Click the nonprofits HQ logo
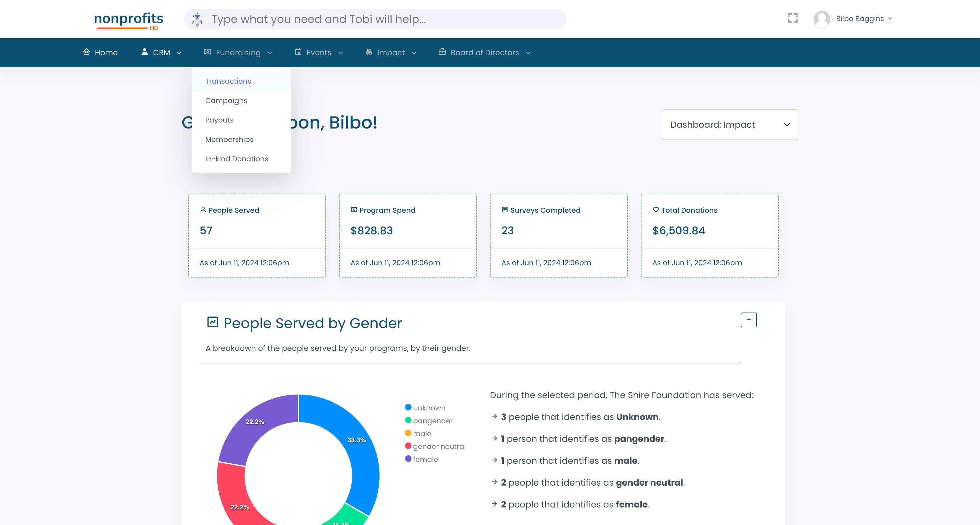 click(x=129, y=21)
